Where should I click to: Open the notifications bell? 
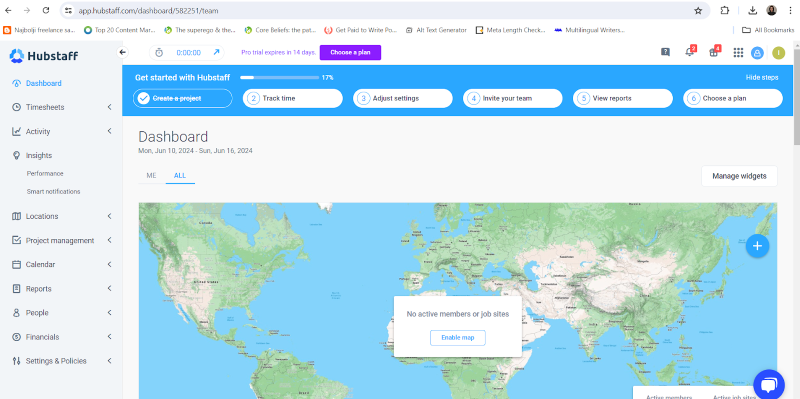coord(690,52)
